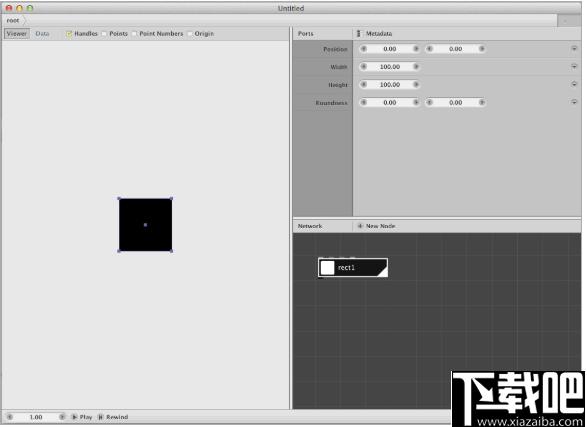Enable the Origin checkbox
Screen dimensions: 587x427
pos(190,34)
